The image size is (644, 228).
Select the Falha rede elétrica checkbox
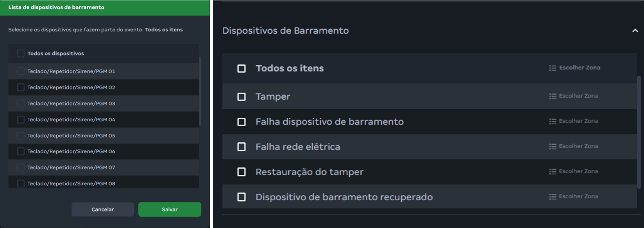pos(241,147)
